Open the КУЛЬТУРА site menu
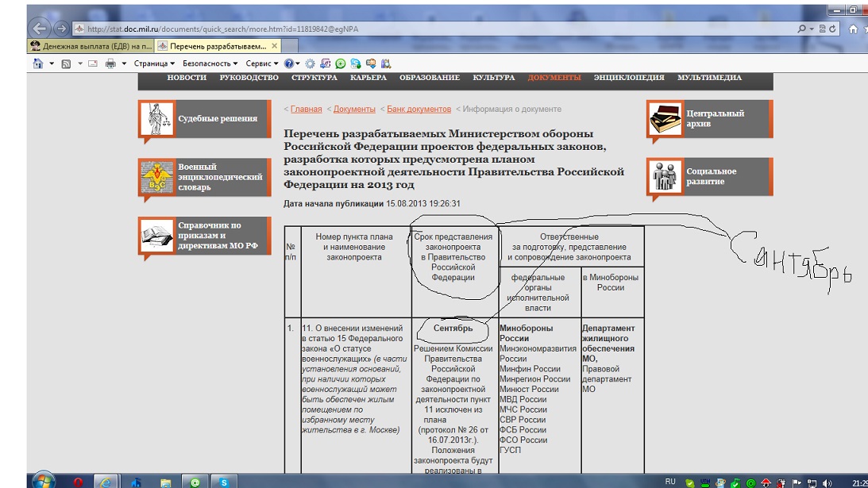The height and width of the screenshot is (488, 868). click(494, 78)
